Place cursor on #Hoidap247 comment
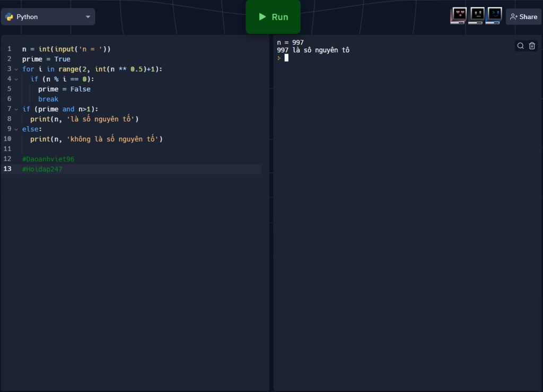The width and height of the screenshot is (543, 392). [42, 169]
